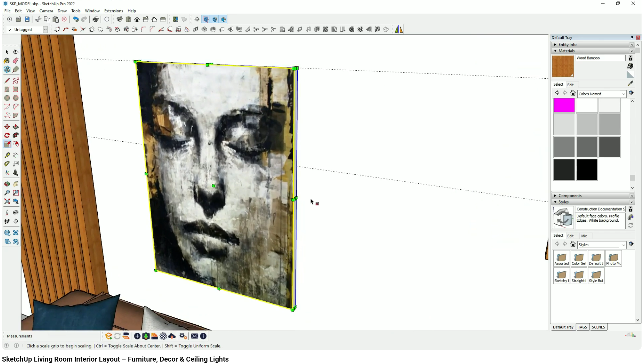644x364 pixels.
Task: Select the magenta color swatch
Action: tap(564, 105)
